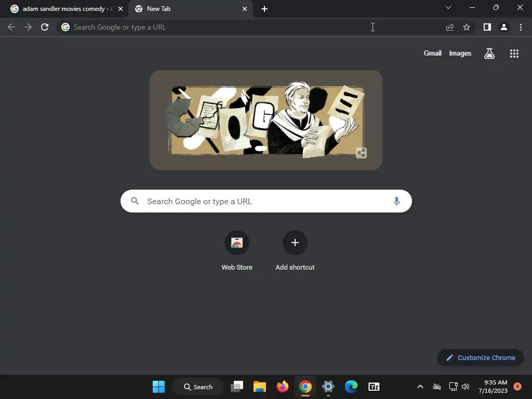Click the Google icon in address bar
Image resolution: width=532 pixels, height=399 pixels.
(x=65, y=27)
